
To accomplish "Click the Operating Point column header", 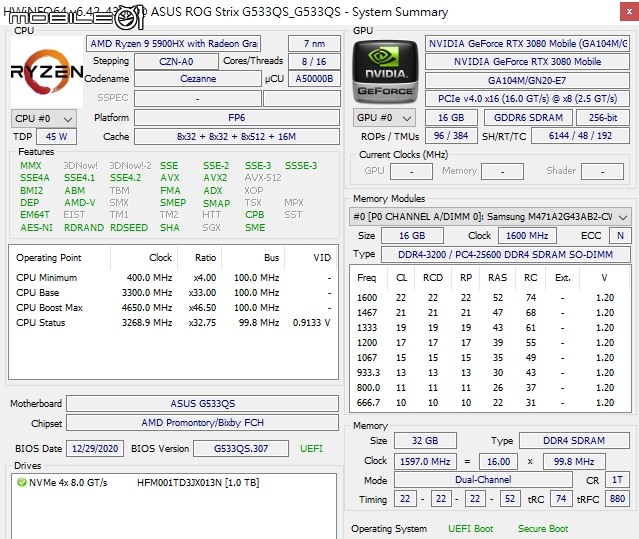I will [59, 257].
